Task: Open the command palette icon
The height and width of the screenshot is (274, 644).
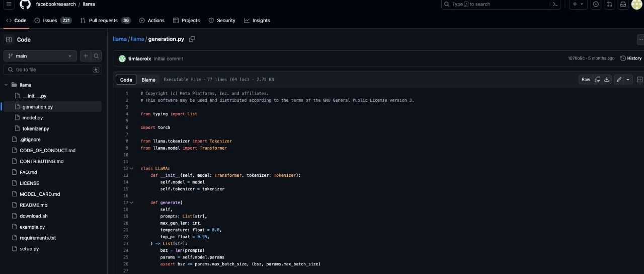Action: [555, 4]
